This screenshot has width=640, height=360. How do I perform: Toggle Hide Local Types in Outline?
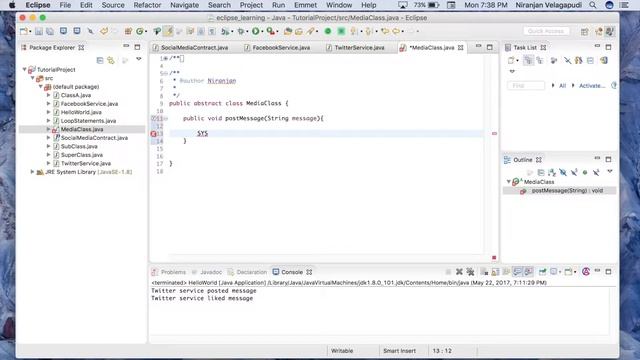(596, 172)
